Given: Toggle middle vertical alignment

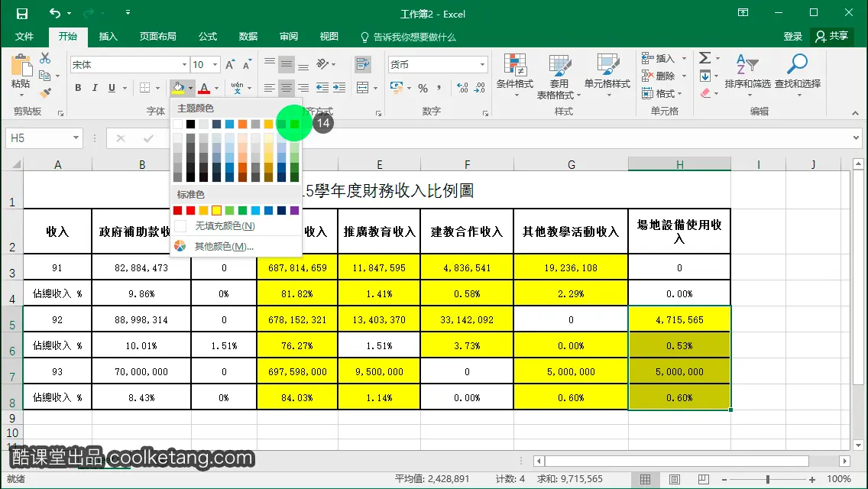Looking at the screenshot, I should [287, 64].
